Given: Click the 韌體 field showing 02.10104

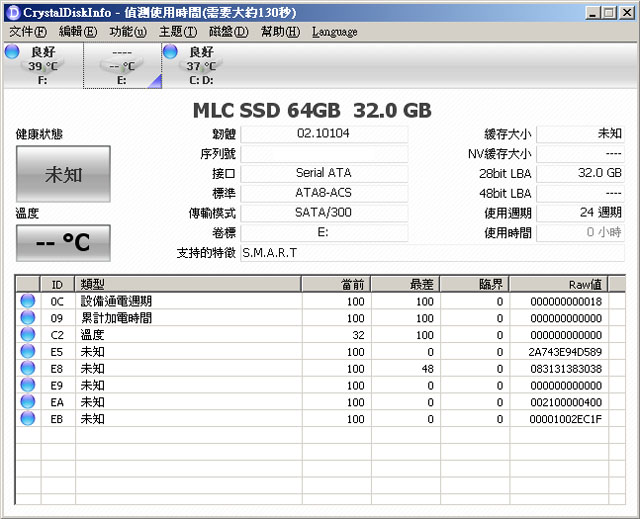Looking at the screenshot, I should (324, 134).
